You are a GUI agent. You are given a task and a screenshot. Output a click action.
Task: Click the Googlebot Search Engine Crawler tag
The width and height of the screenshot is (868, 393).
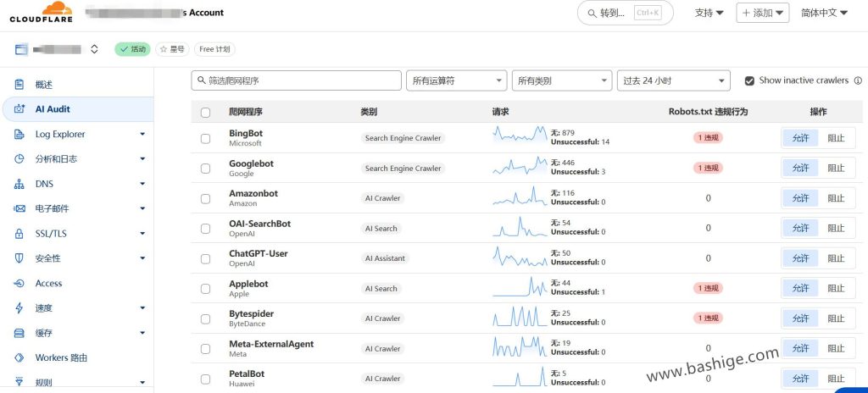[x=403, y=169]
